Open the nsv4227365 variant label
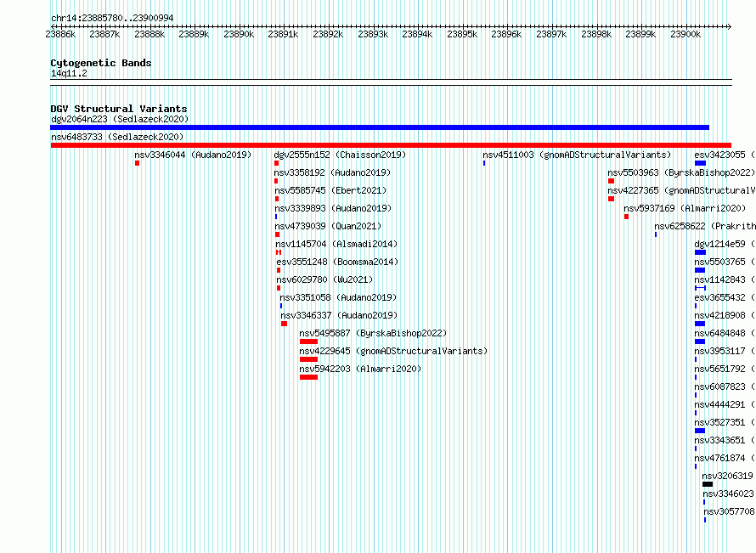Image resolution: width=756 pixels, height=553 pixels. tap(681, 190)
